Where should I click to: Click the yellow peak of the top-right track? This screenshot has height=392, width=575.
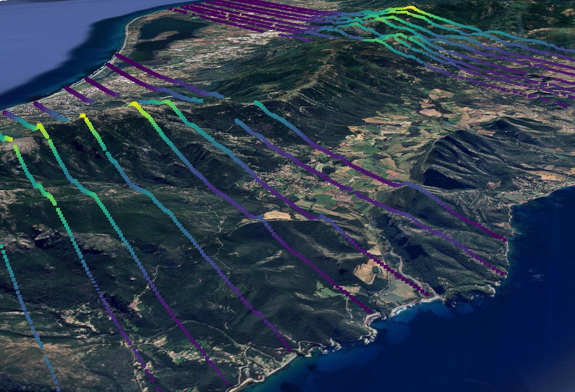click(410, 8)
